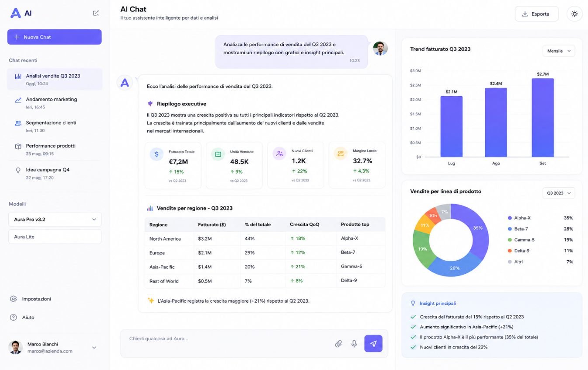Viewport: 588px width, 370px height.
Task: Open Andamento marketing chat
Action: (x=55, y=103)
